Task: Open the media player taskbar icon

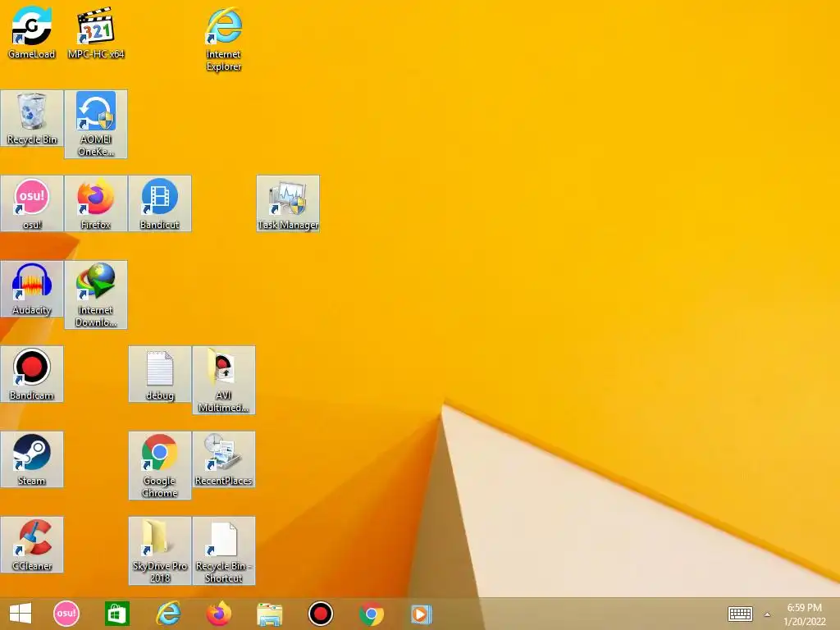Action: (x=421, y=614)
